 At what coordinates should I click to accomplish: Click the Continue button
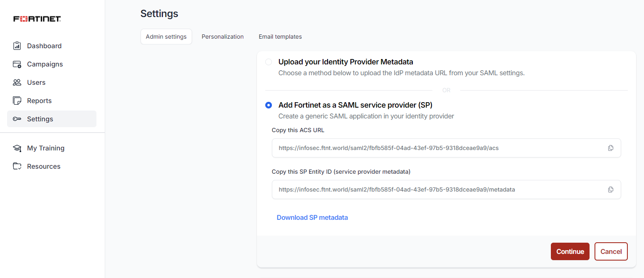(x=570, y=251)
